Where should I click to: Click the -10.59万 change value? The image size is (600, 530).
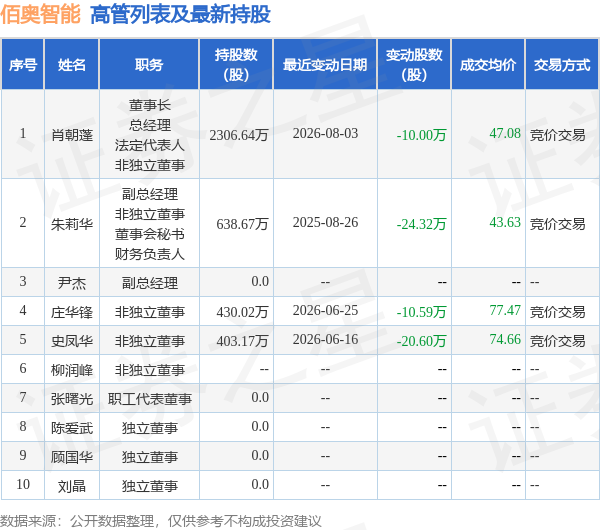[421, 312]
